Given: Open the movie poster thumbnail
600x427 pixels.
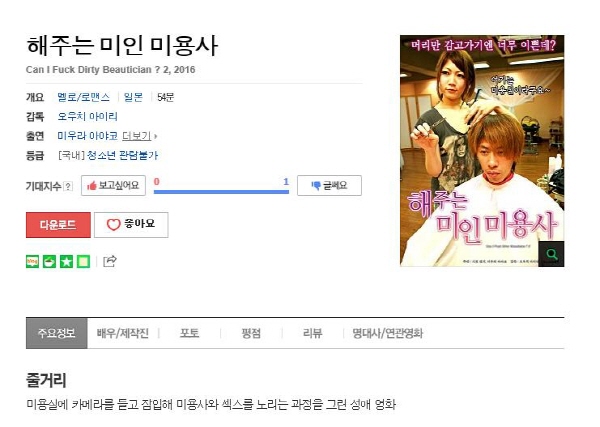Looking at the screenshot, I should 482,151.
